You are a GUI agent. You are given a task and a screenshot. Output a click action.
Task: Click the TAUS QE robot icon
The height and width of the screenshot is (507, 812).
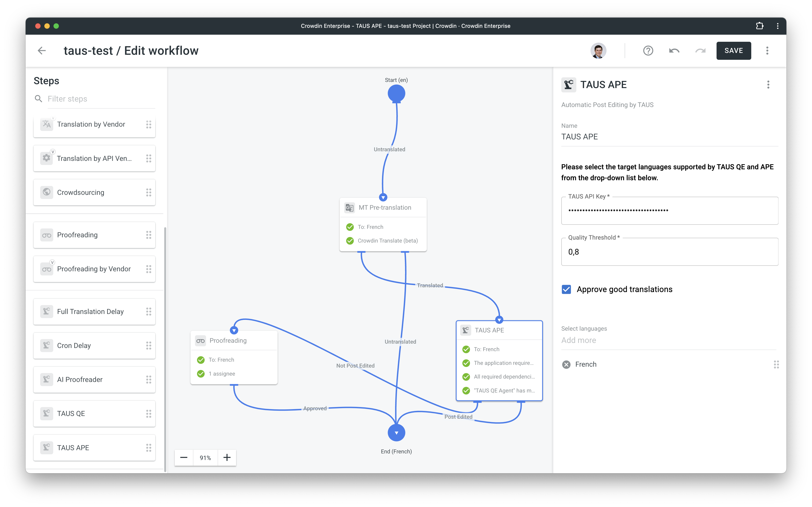point(47,413)
